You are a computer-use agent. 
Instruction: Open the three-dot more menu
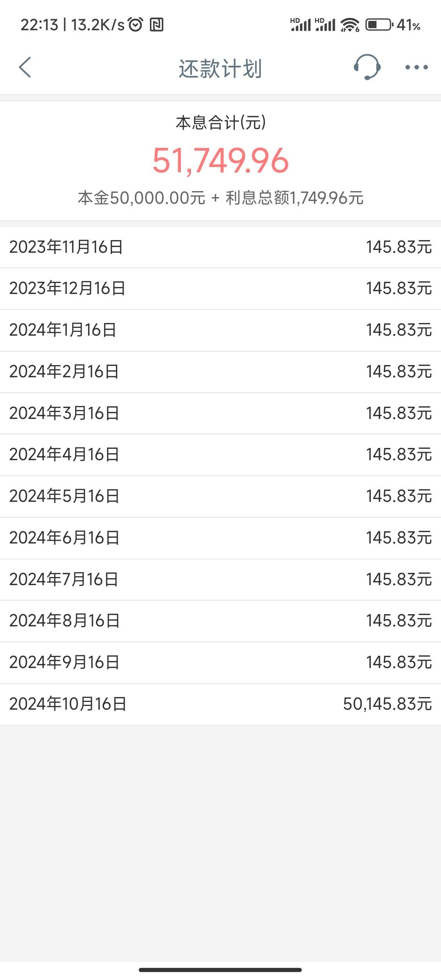(416, 67)
